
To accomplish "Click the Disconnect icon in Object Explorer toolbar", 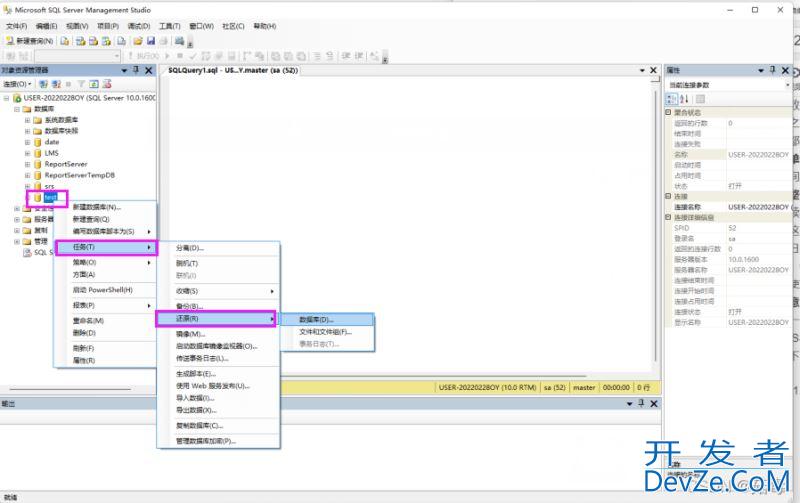I will click(57, 84).
